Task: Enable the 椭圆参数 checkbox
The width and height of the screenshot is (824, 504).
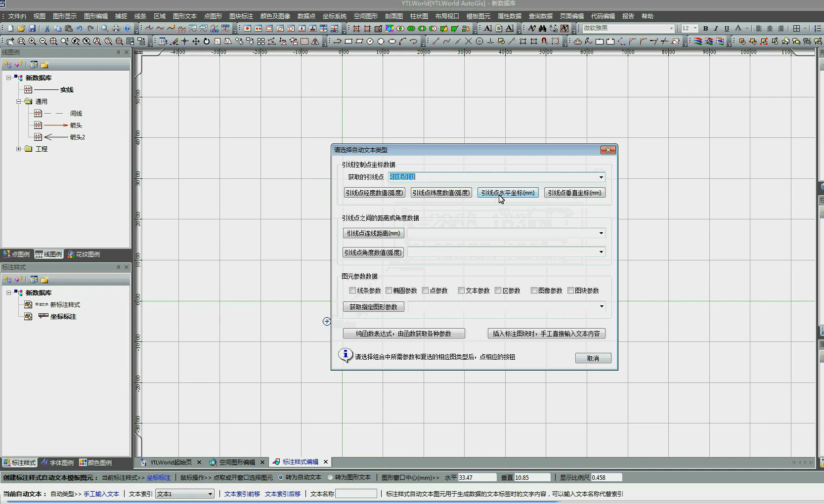Action: 389,291
